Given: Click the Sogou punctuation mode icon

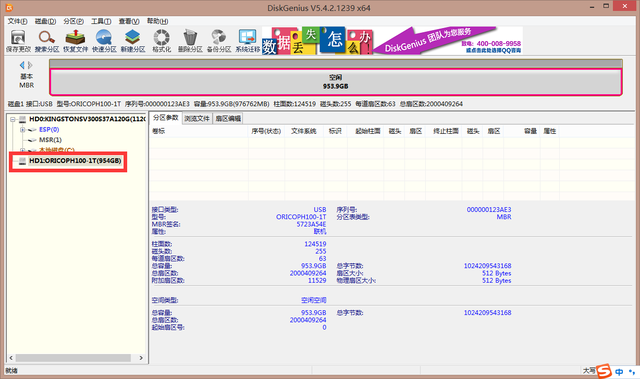Looking at the screenshot, I should [632, 372].
